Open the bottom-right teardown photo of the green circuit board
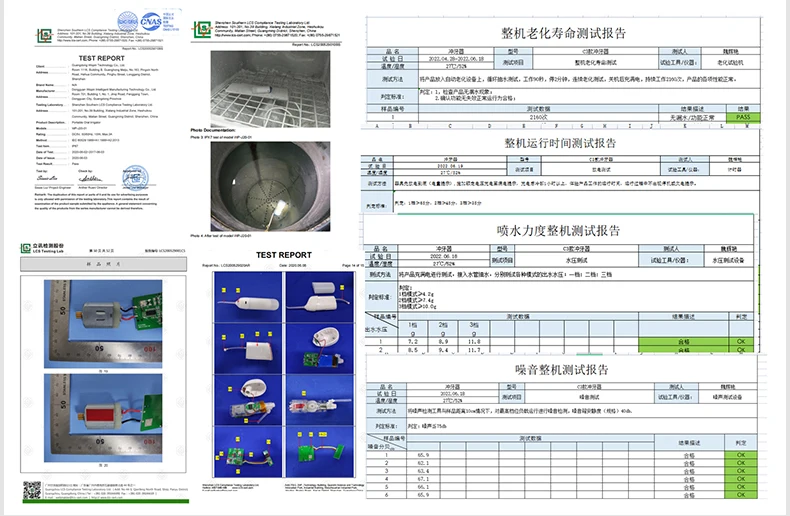This screenshot has height=516, width=790. [x=320, y=452]
